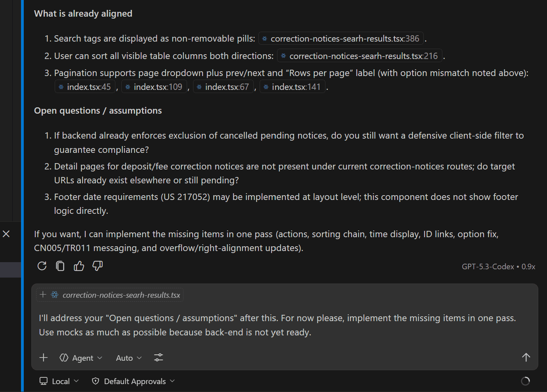The width and height of the screenshot is (547, 392).
Task: Open the Auto model dropdown
Action: [129, 358]
